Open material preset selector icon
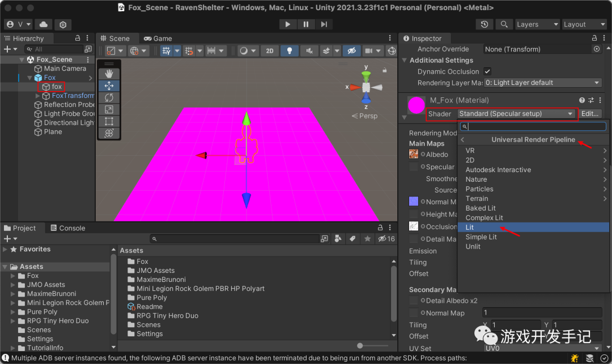612x364 pixels. coord(591,100)
